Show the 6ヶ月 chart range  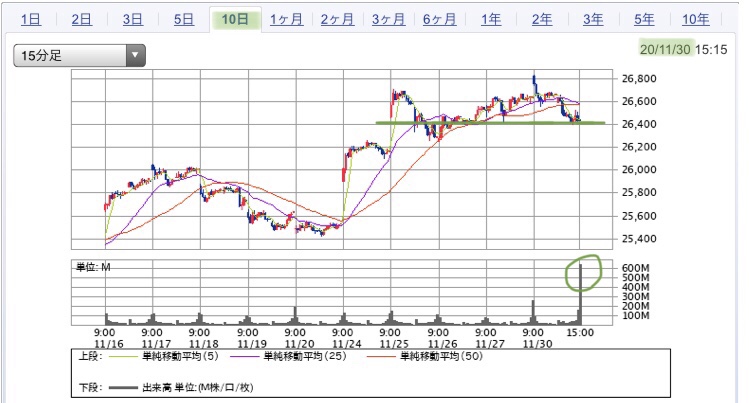click(439, 20)
